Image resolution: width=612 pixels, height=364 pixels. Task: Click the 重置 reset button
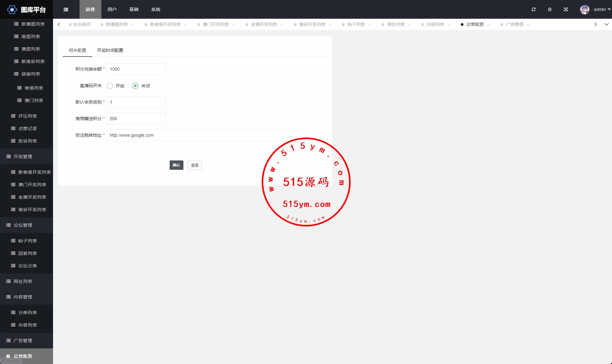point(194,165)
